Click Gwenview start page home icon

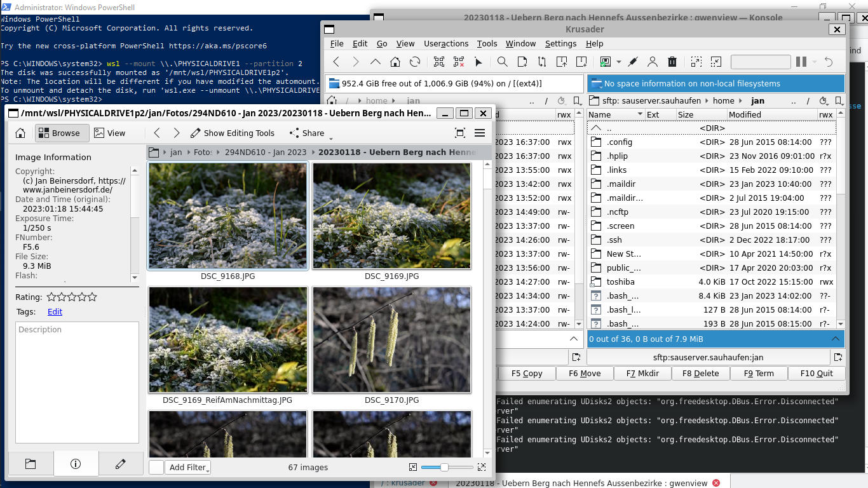20,133
